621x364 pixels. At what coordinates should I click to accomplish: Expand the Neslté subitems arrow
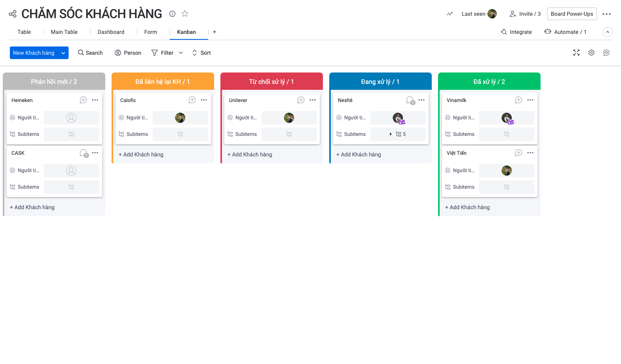[390, 134]
